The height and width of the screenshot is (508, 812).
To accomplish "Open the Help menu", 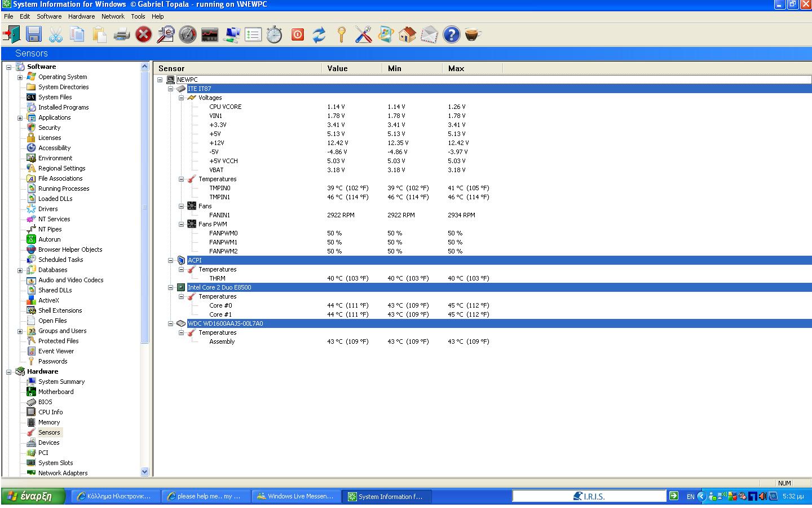I will point(158,16).
